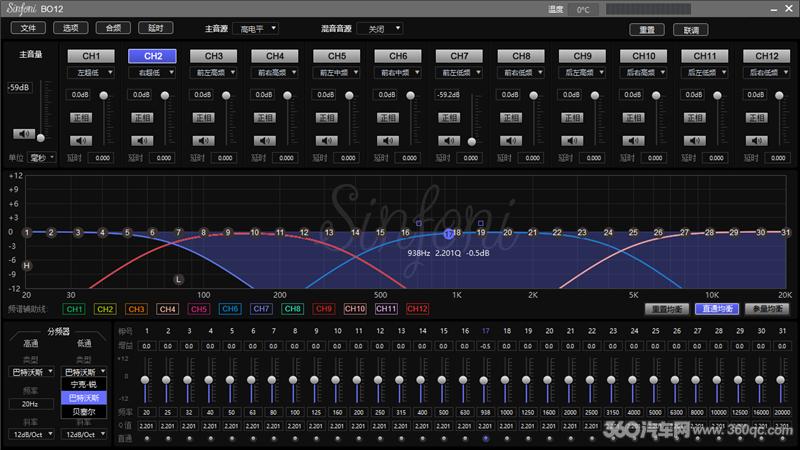Choose 贝塞尔 from filter type list
Viewport: 800px width, 450px height.
(x=84, y=411)
